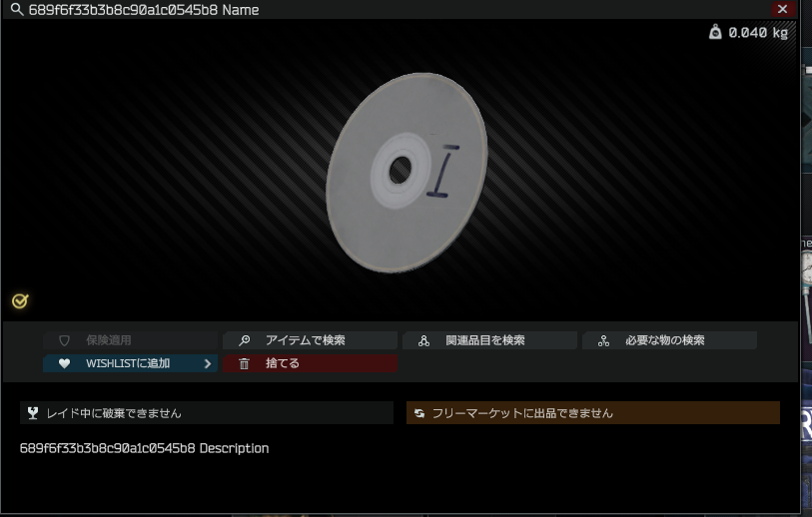The image size is (812, 517).
Task: Click the magnifier icon on アイテムで検索
Action: 245,340
